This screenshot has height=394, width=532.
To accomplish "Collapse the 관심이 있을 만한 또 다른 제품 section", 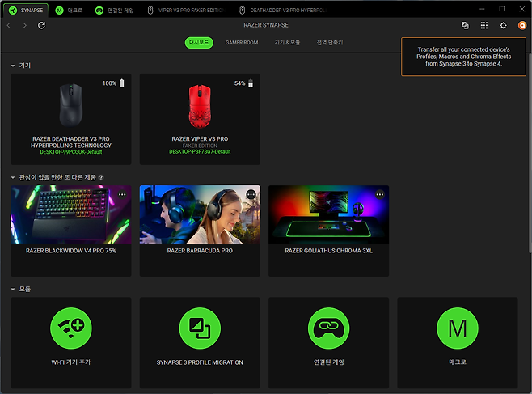I will [x=13, y=177].
